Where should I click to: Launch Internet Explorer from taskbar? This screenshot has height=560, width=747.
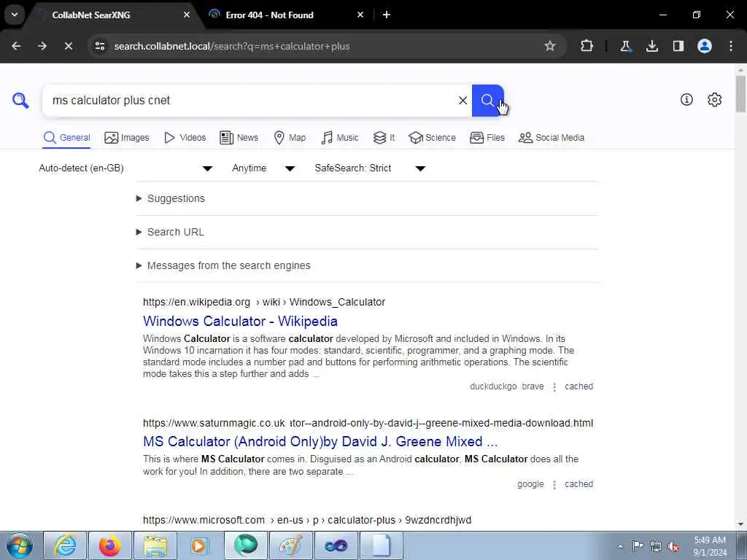[65, 545]
